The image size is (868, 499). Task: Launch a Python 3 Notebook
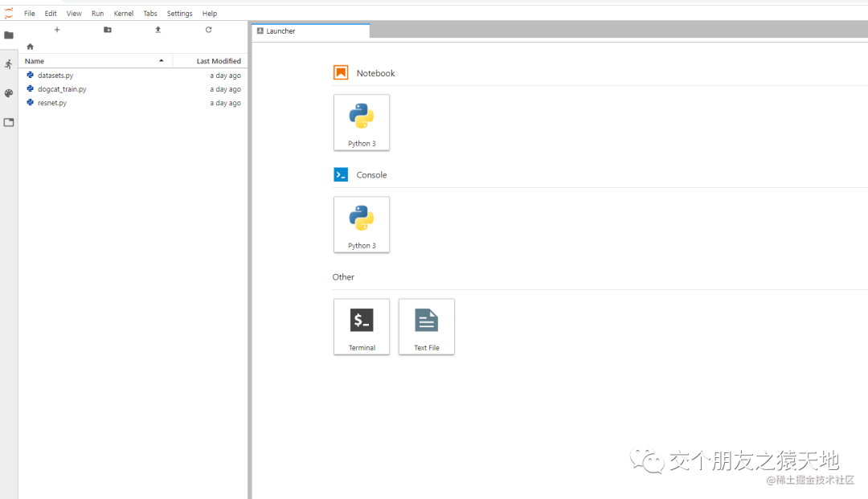(x=362, y=122)
